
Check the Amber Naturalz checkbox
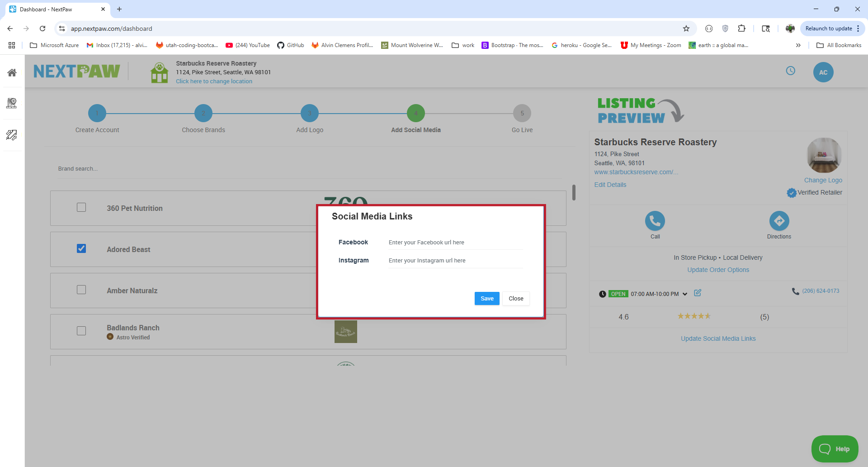(81, 290)
